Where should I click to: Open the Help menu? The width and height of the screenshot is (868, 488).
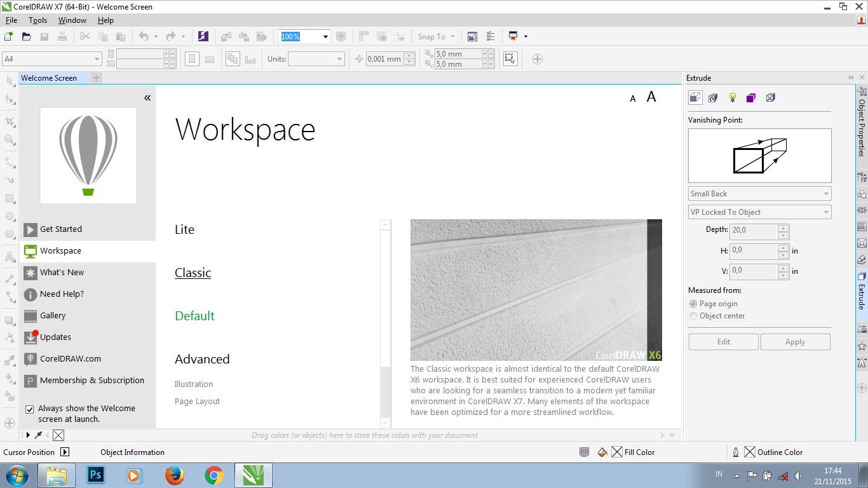click(105, 20)
